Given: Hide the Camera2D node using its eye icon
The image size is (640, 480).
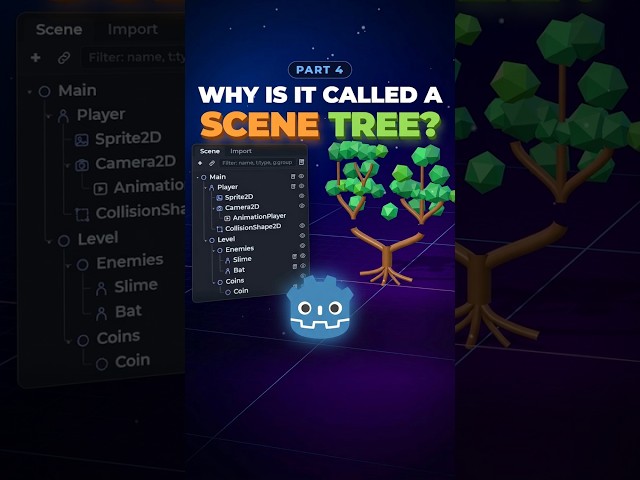Looking at the screenshot, I should tap(302, 205).
